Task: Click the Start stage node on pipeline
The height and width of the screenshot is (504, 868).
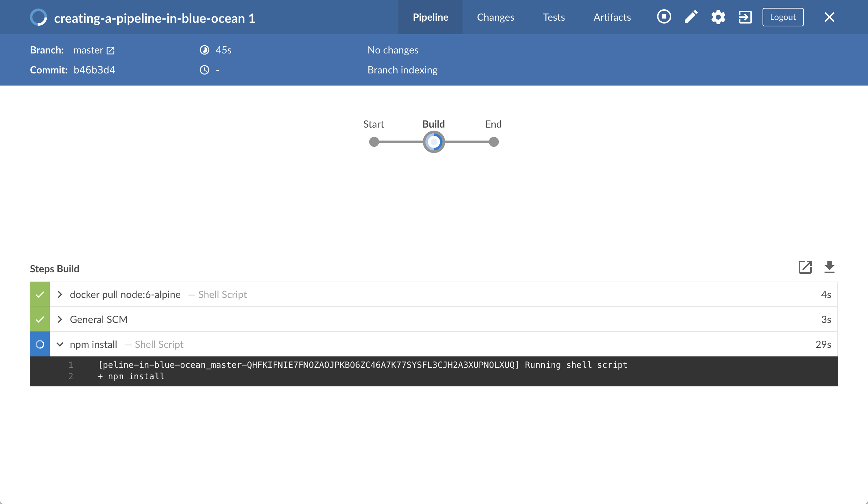Action: (373, 142)
